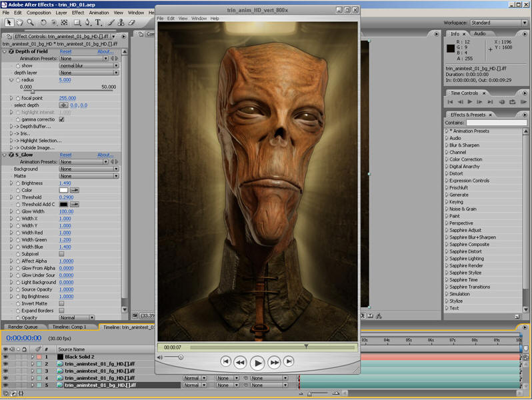Select the Eraser tool
Screen dimensions: 532x400
point(131,23)
